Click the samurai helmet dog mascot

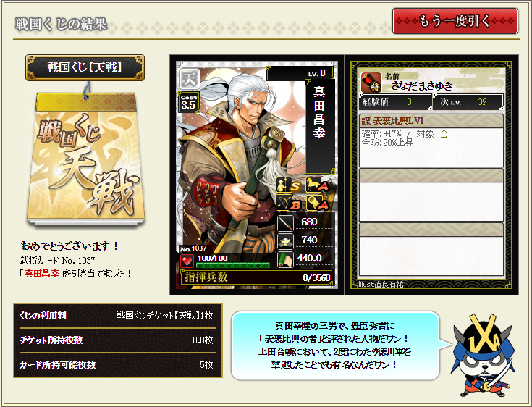pos(483,355)
